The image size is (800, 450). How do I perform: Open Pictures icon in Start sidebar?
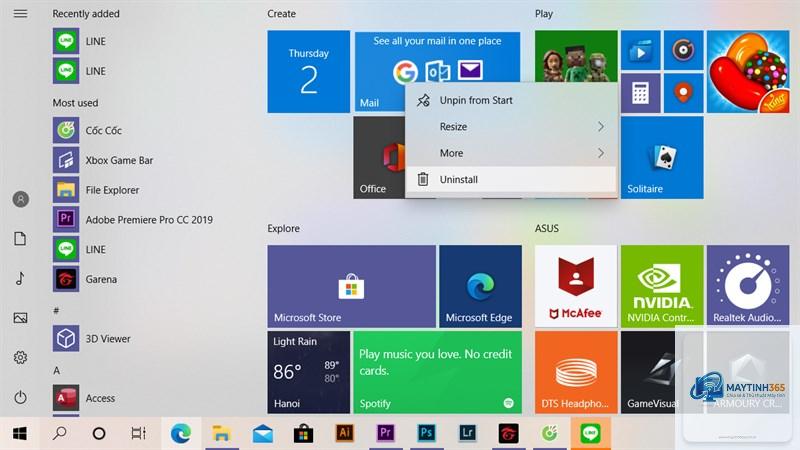20,318
